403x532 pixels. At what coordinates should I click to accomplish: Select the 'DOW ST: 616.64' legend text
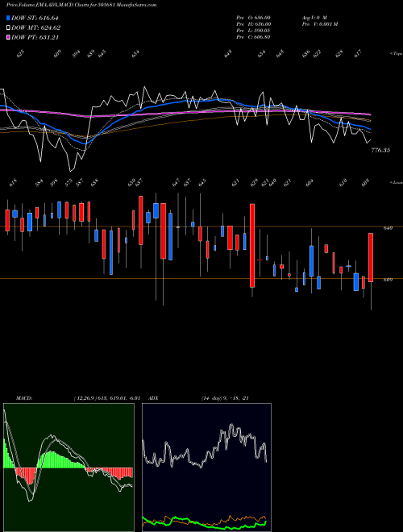tap(35, 19)
